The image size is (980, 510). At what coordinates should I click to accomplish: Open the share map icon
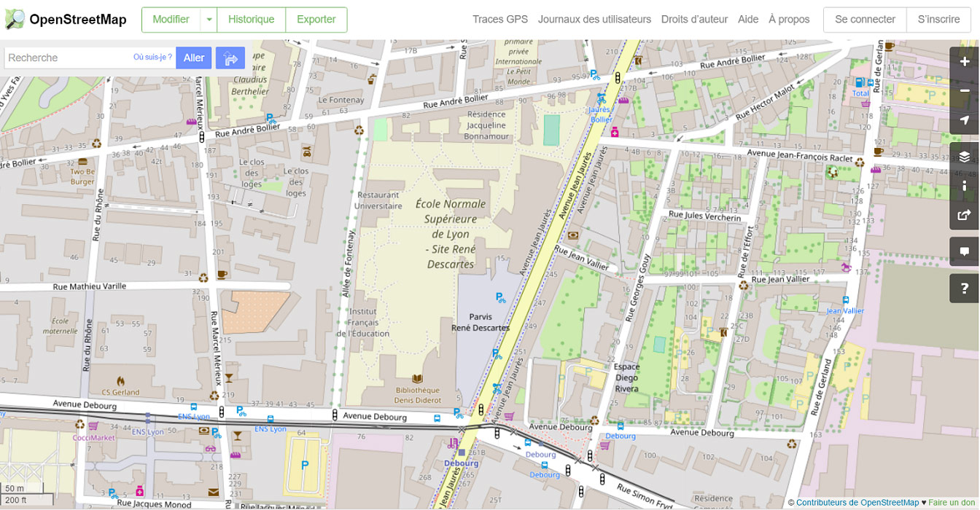click(964, 213)
